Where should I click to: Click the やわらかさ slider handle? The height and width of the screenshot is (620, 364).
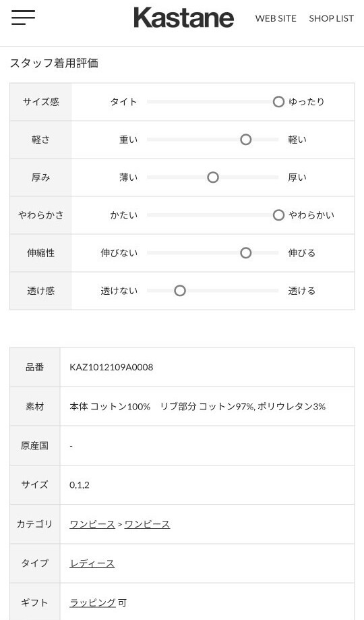pyautogui.click(x=278, y=215)
